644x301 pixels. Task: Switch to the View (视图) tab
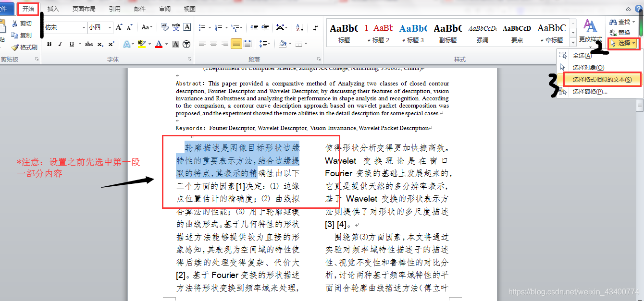point(190,9)
